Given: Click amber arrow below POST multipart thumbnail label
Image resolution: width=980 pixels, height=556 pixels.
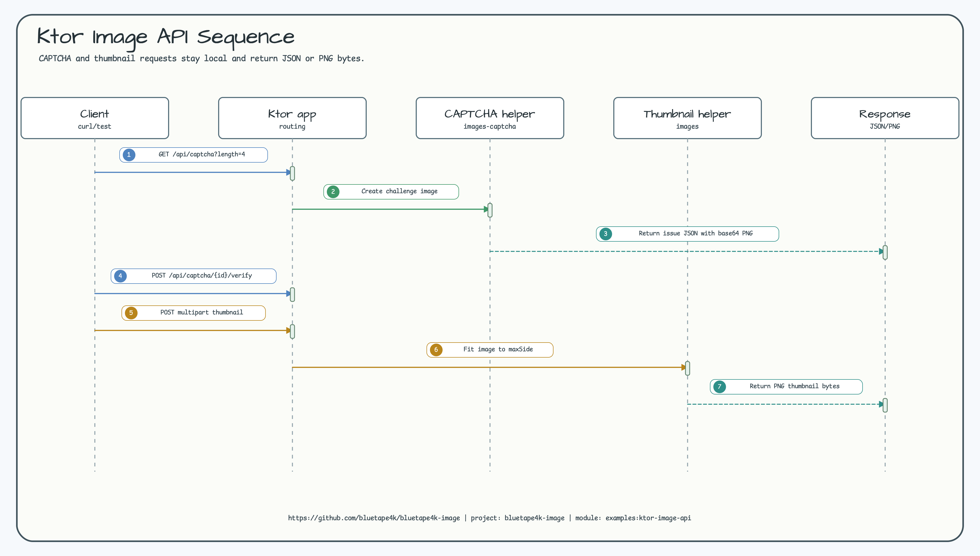Looking at the screenshot, I should coord(193,330).
